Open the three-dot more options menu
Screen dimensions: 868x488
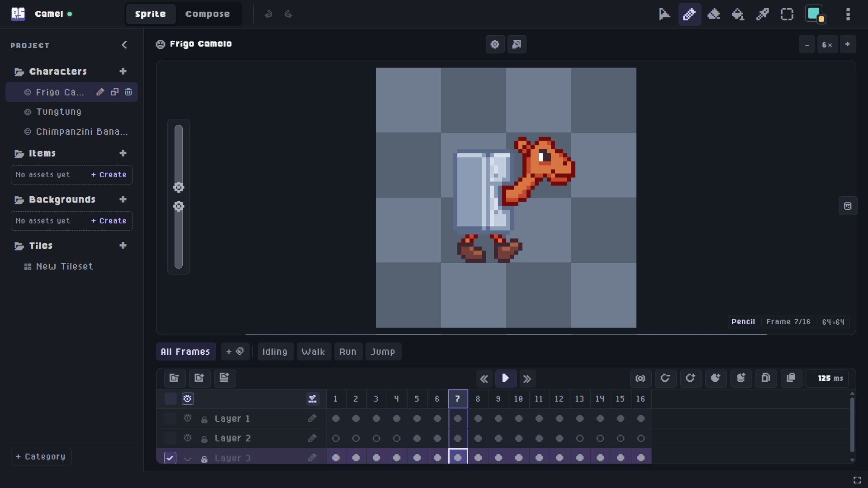(848, 14)
